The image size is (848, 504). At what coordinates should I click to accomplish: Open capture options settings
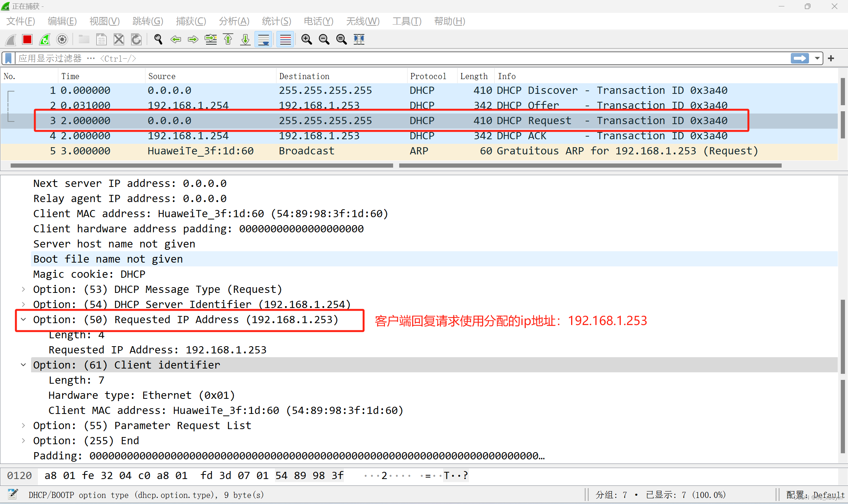[62, 39]
